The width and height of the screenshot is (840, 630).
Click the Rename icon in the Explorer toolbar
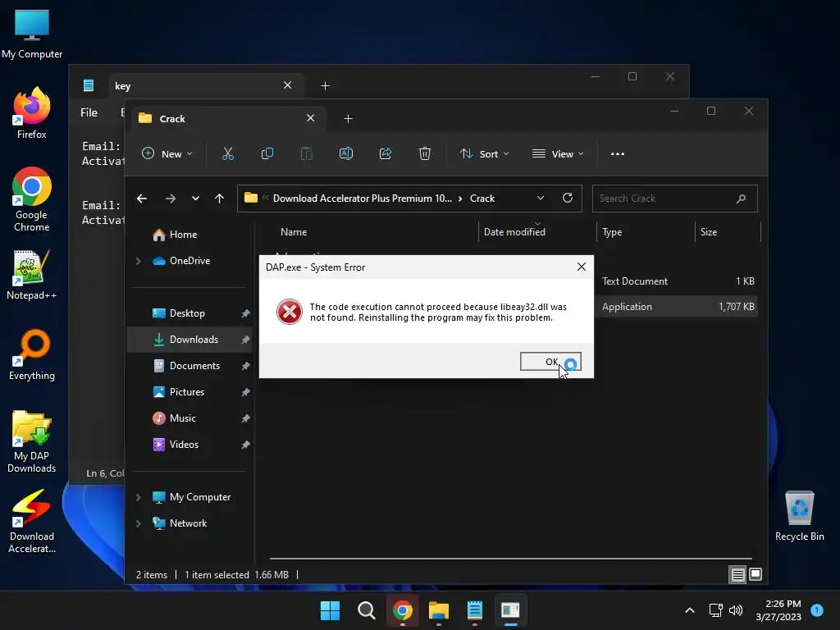[x=346, y=153]
